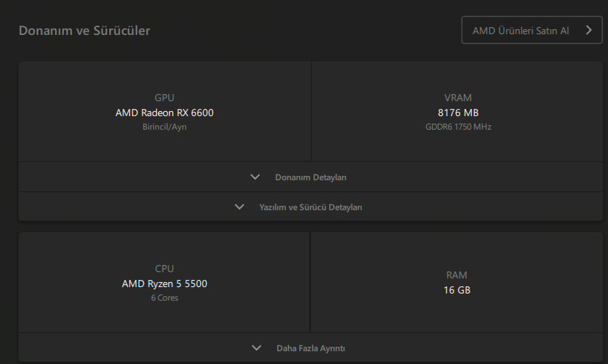Expand the Daha Fazla Ayrıntı text label
This screenshot has width=608, height=364.
tap(311, 348)
